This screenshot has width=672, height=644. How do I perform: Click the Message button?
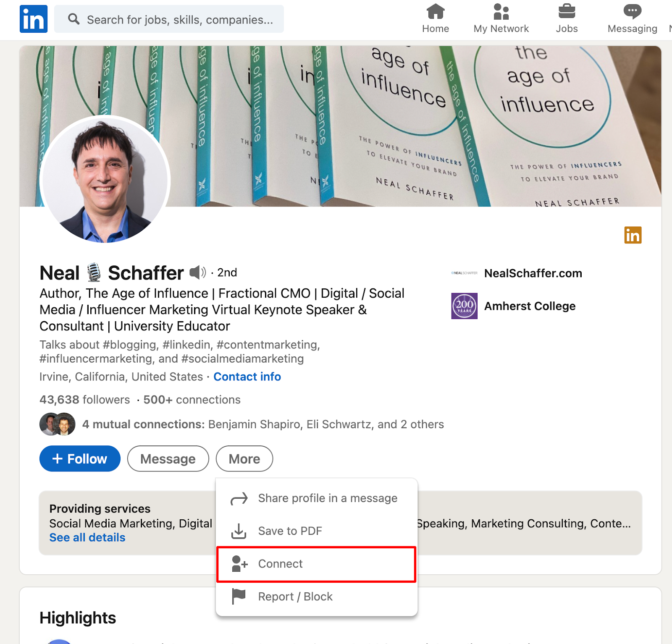tap(168, 458)
